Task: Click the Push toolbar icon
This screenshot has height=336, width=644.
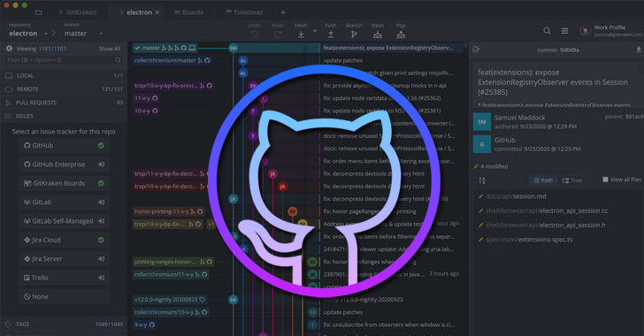Action: 331,34
